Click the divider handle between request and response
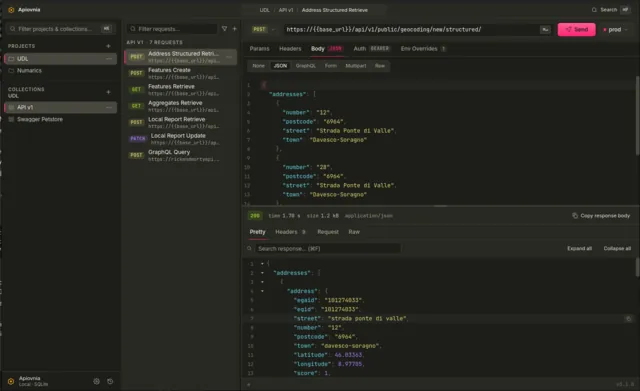This screenshot has width=640, height=391. coord(440,206)
